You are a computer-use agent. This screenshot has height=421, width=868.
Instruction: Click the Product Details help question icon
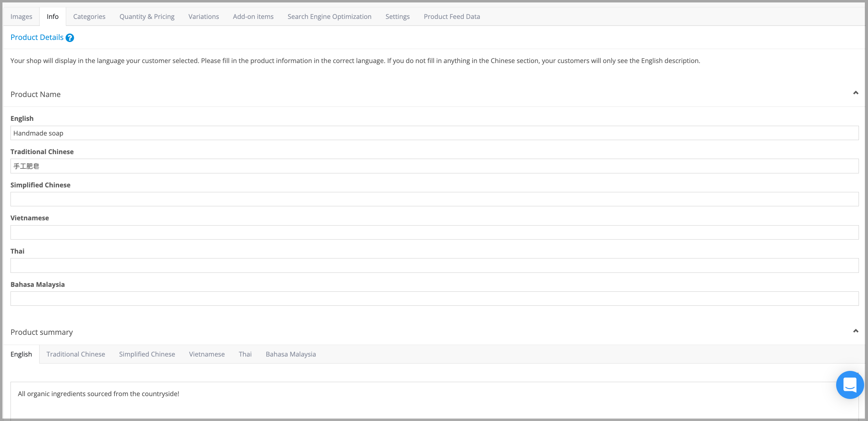(x=70, y=38)
